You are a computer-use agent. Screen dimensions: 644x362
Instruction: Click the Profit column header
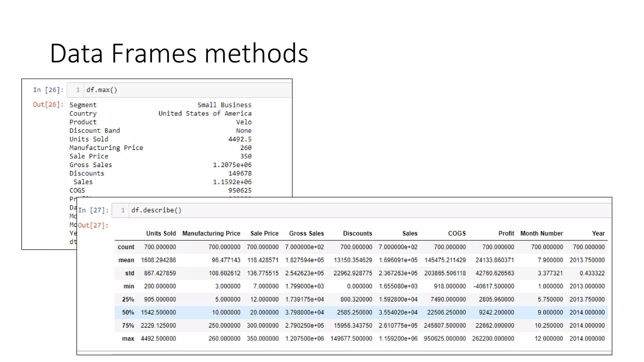506,233
